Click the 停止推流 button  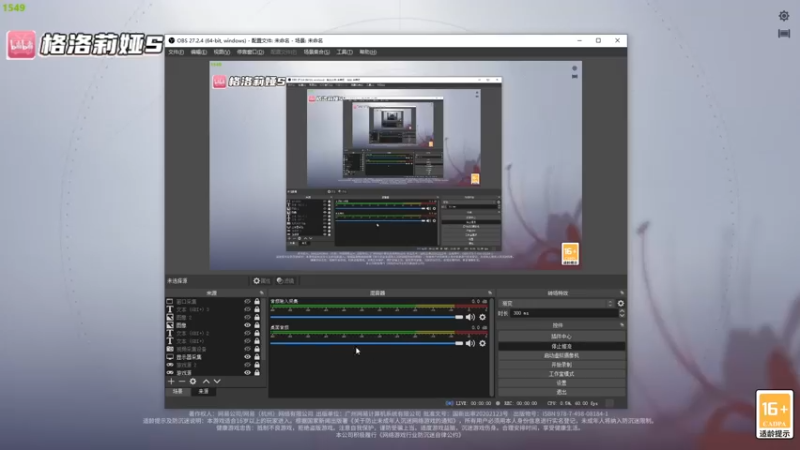[561, 346]
